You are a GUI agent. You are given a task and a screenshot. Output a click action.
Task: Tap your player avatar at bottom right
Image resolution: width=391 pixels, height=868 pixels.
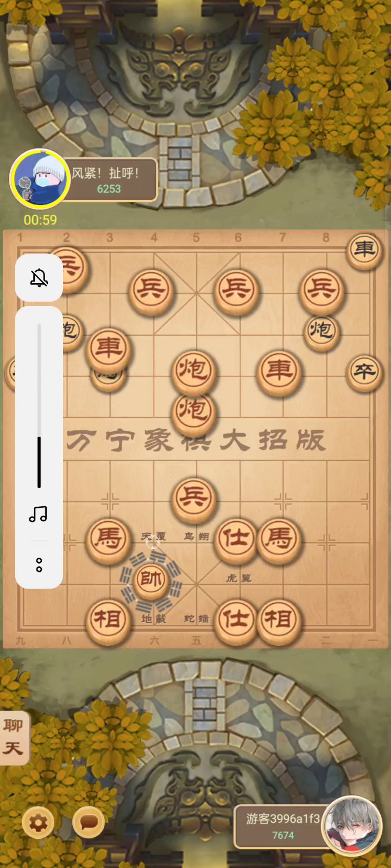click(x=352, y=825)
